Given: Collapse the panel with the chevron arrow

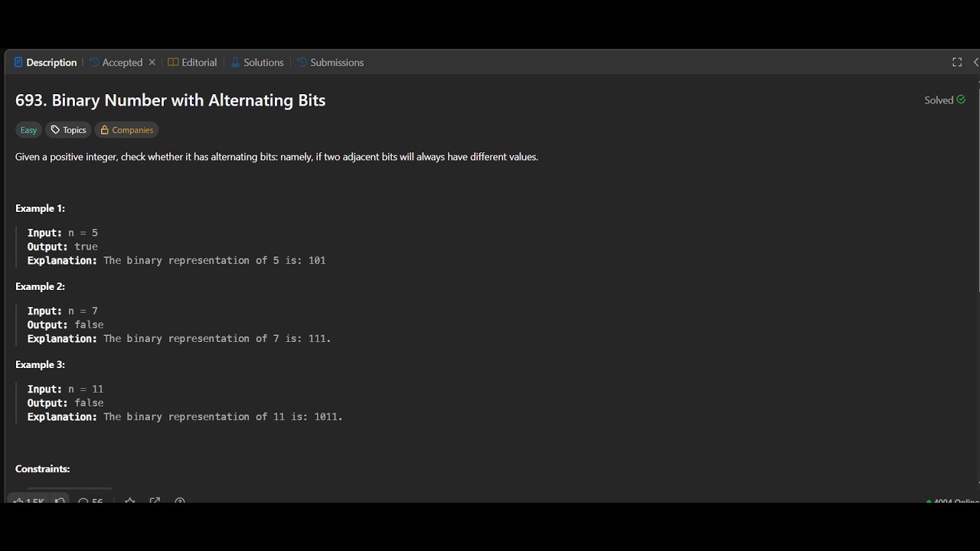Looking at the screenshot, I should pos(975,62).
